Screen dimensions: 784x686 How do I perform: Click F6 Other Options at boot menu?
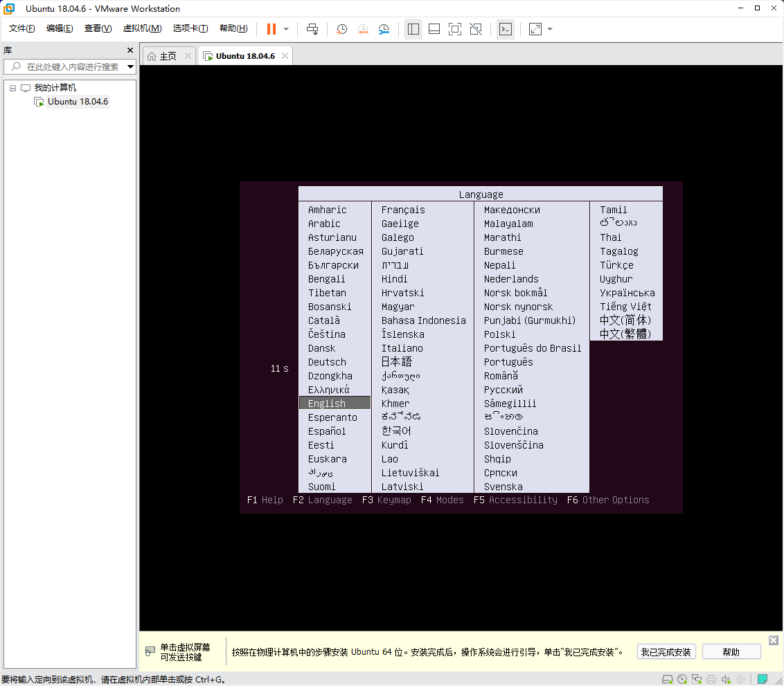pos(608,500)
